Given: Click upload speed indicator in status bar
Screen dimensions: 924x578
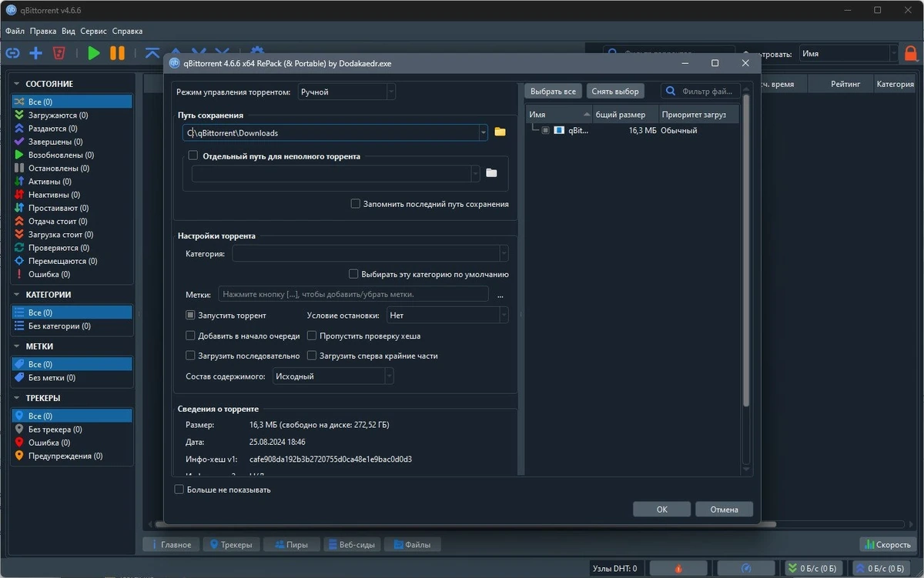Looking at the screenshot, I should [x=882, y=569].
